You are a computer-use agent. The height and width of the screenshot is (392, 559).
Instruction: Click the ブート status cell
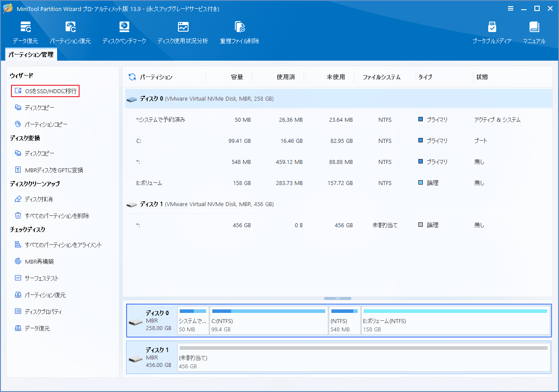click(481, 141)
